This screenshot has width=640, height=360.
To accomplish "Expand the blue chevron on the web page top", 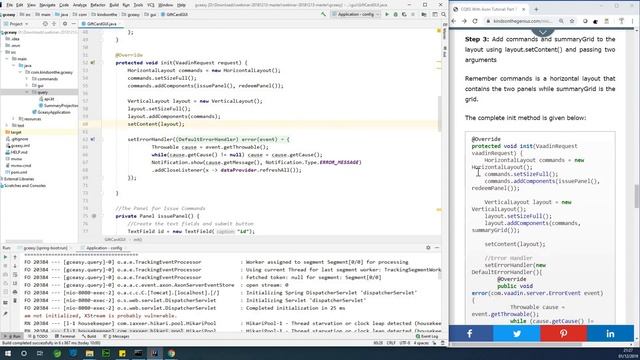I will point(542,32).
